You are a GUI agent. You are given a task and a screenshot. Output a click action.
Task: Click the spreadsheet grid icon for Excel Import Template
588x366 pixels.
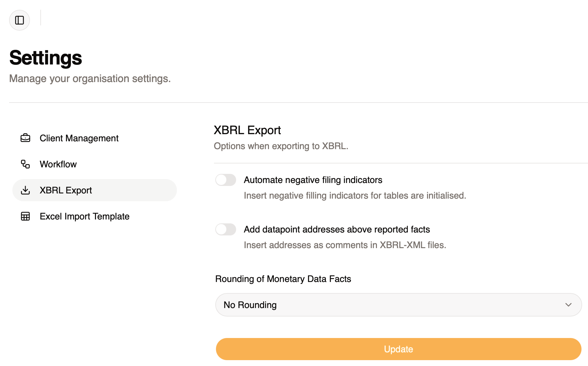[25, 216]
